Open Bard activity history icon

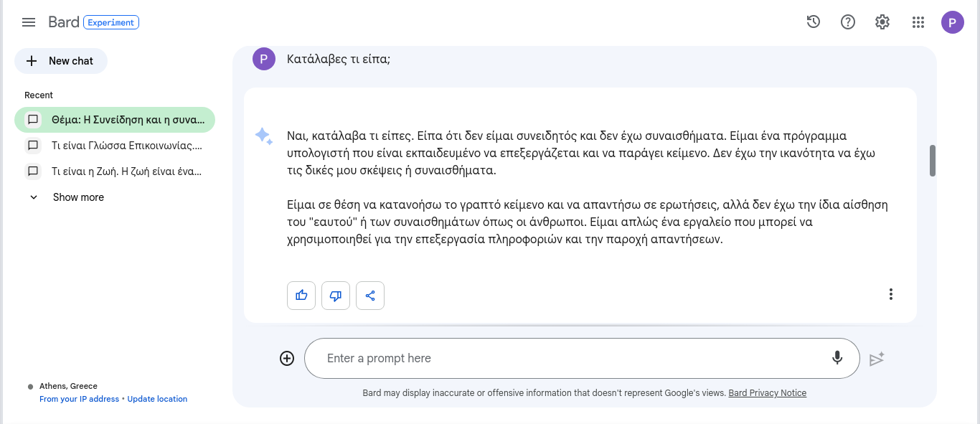814,22
